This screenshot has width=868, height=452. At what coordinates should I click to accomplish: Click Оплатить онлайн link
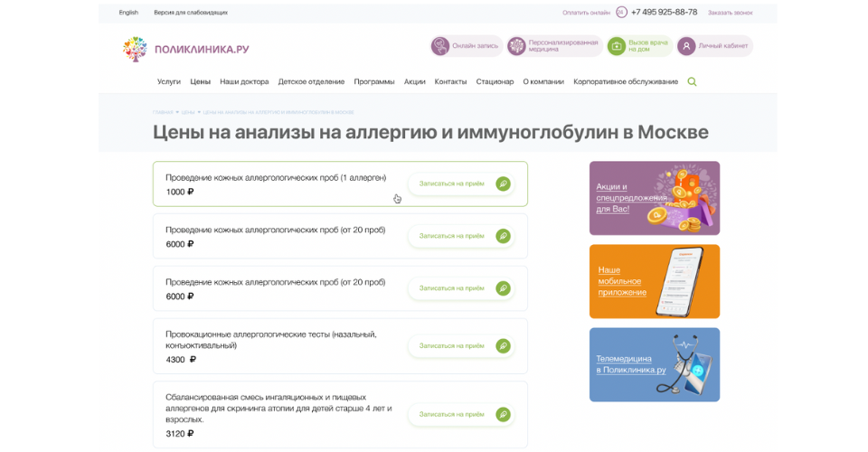point(586,13)
